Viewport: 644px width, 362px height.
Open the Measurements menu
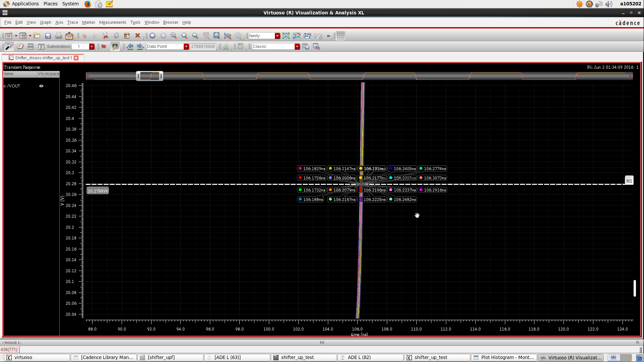click(x=113, y=22)
